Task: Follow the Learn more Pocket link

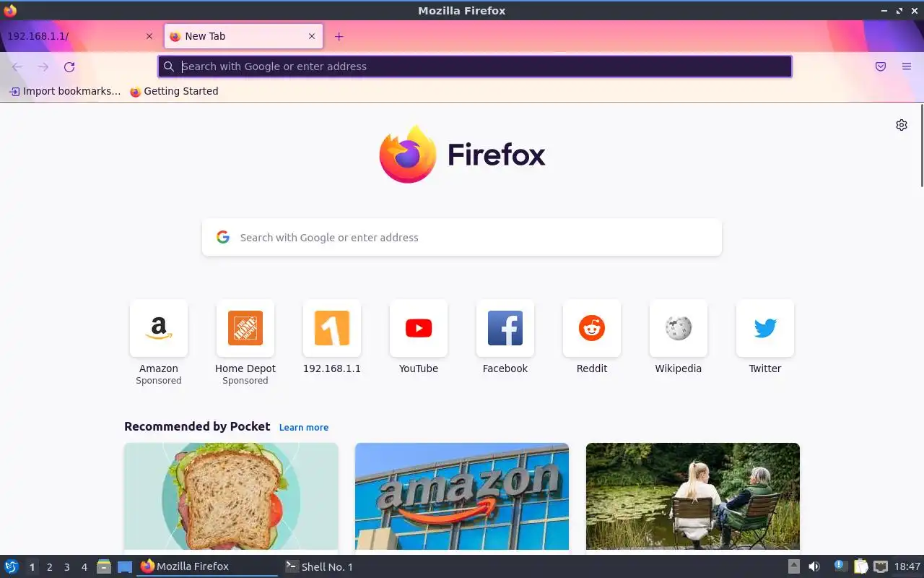Action: coord(304,427)
